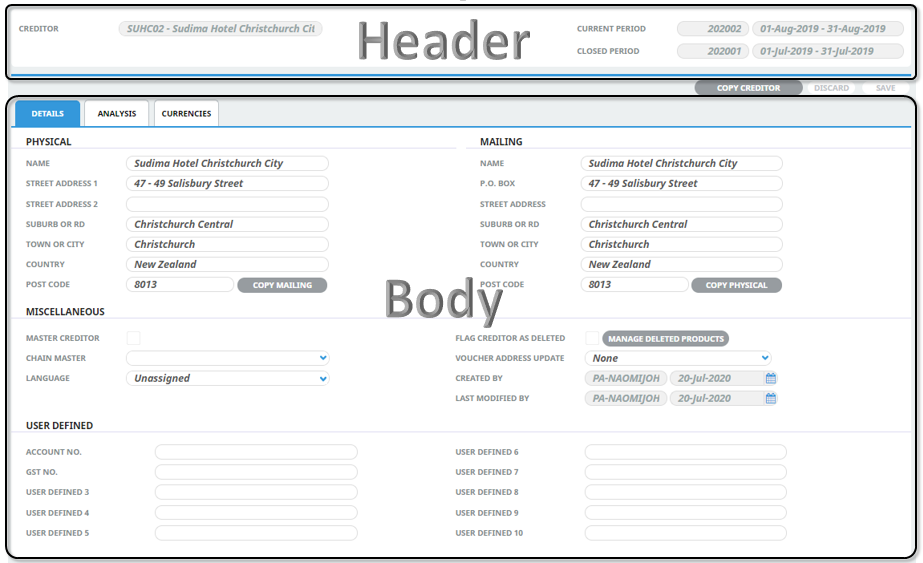This screenshot has width=923, height=563.
Task: Open Manage Deleted Products
Action: (666, 339)
